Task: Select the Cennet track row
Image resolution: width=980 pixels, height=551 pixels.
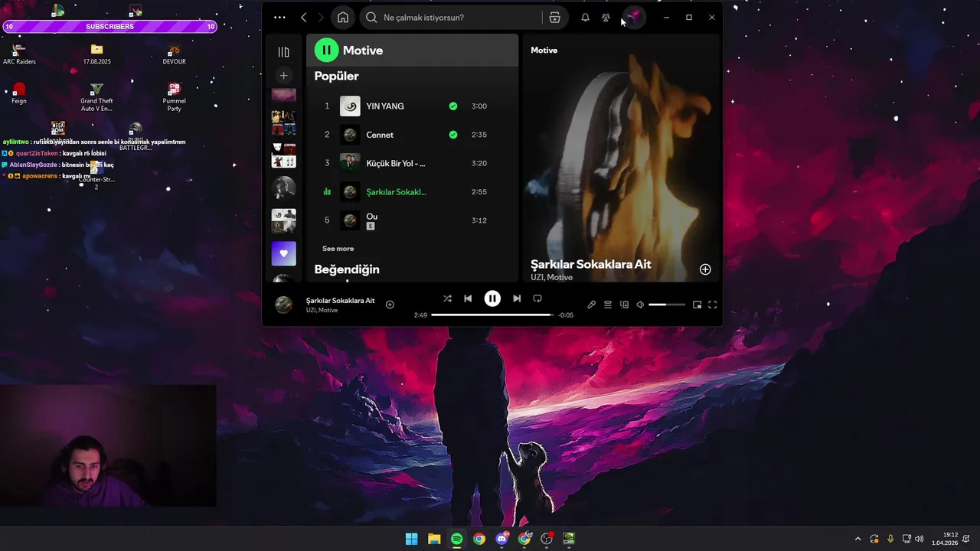Action: [x=412, y=135]
